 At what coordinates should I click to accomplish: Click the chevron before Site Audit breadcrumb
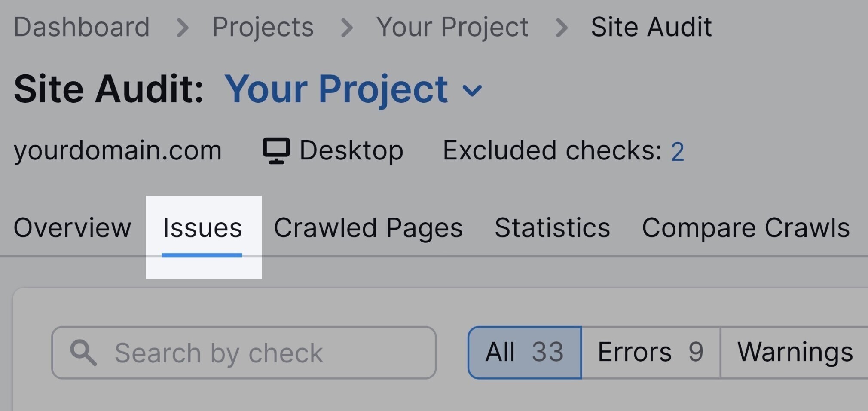561,28
